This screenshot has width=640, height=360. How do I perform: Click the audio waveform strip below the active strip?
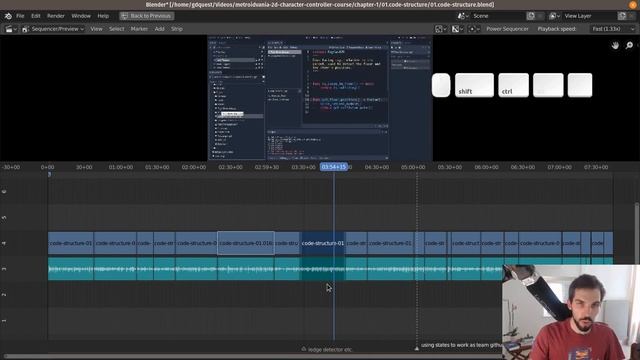(322, 269)
